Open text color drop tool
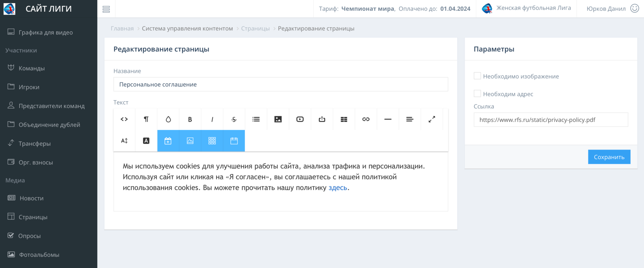Screen dimensions: 644x268 [x=168, y=119]
